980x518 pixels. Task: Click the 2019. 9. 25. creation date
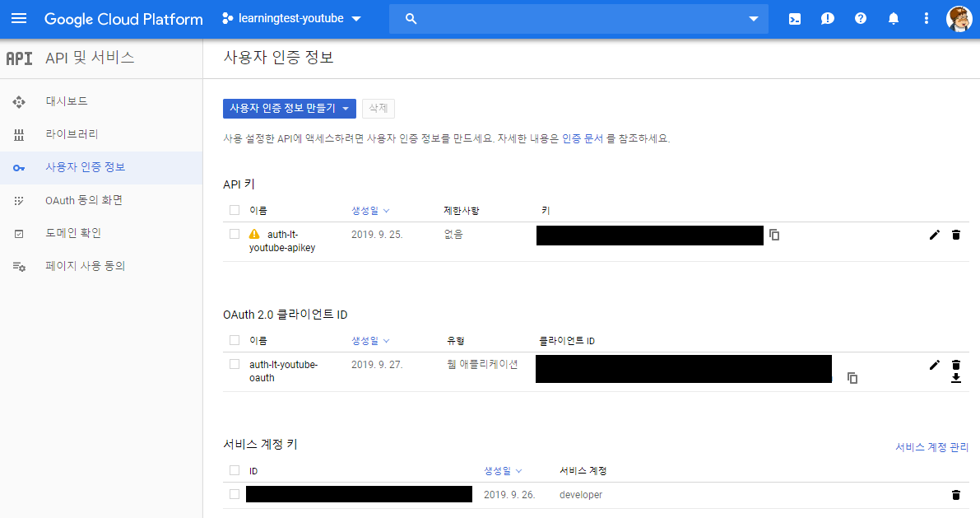(377, 235)
